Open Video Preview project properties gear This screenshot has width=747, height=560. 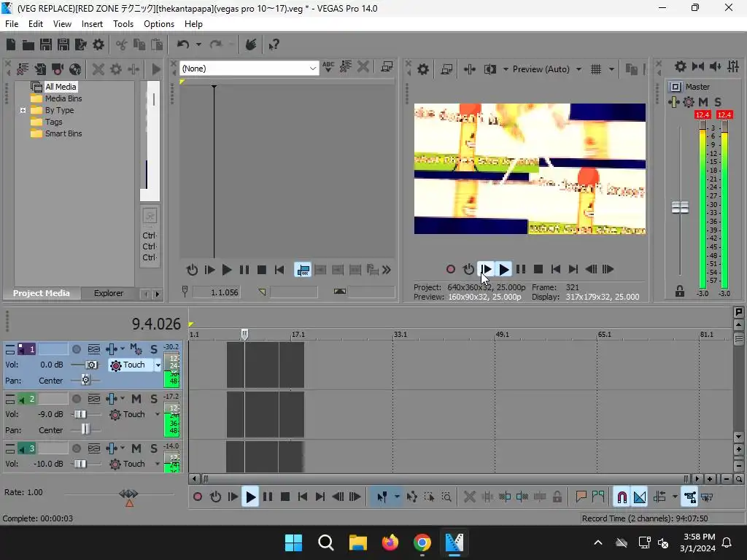pyautogui.click(x=422, y=69)
